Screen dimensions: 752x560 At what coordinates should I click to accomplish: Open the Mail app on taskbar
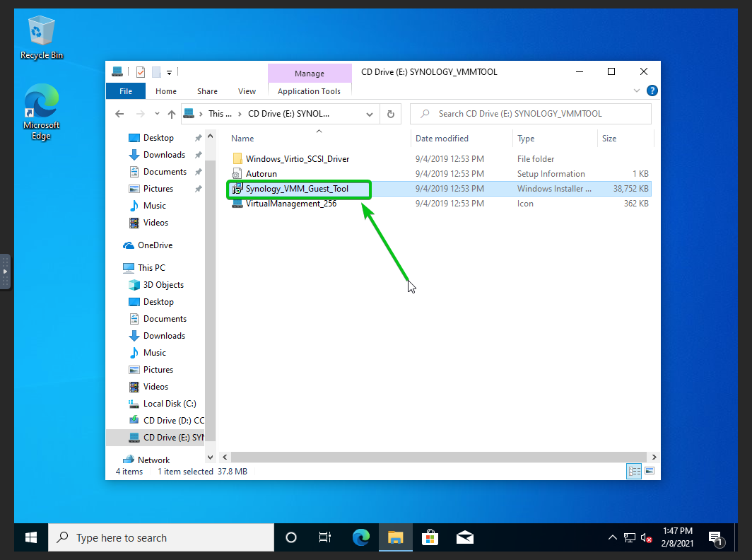pos(464,537)
